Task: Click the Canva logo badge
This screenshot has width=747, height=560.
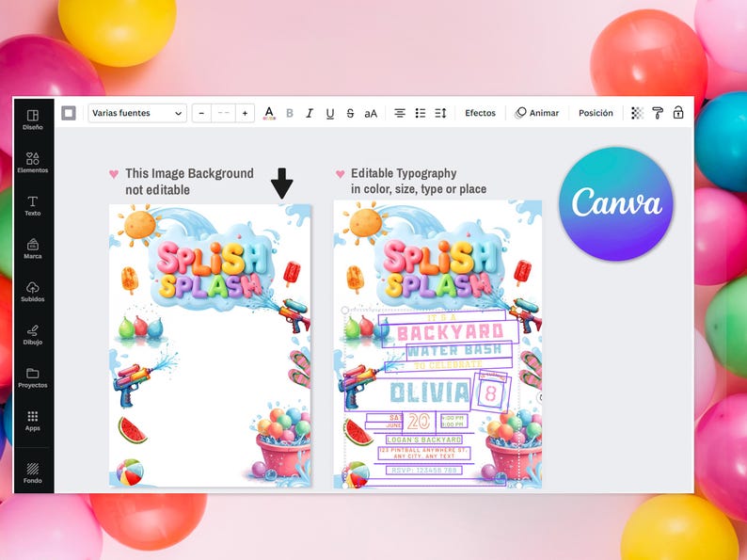Action: (x=616, y=203)
